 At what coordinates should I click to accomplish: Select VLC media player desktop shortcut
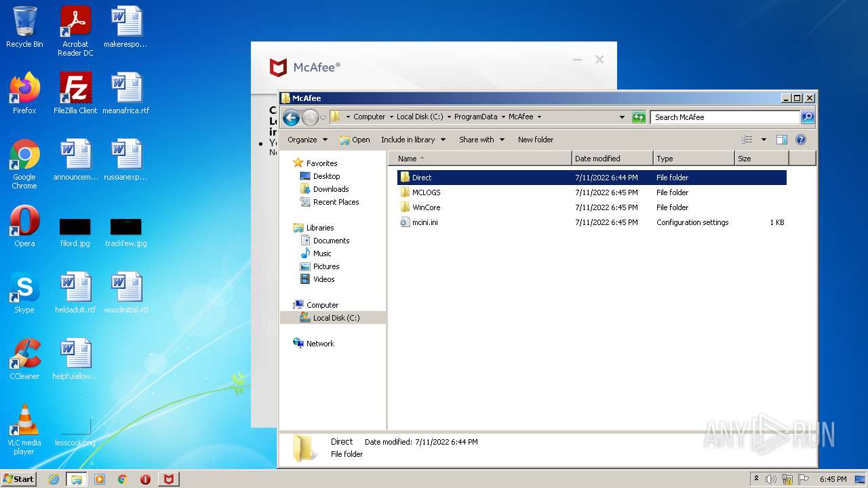(x=24, y=430)
